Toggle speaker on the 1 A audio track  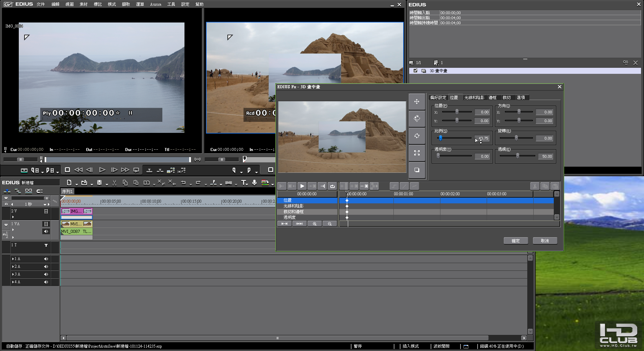[46, 259]
